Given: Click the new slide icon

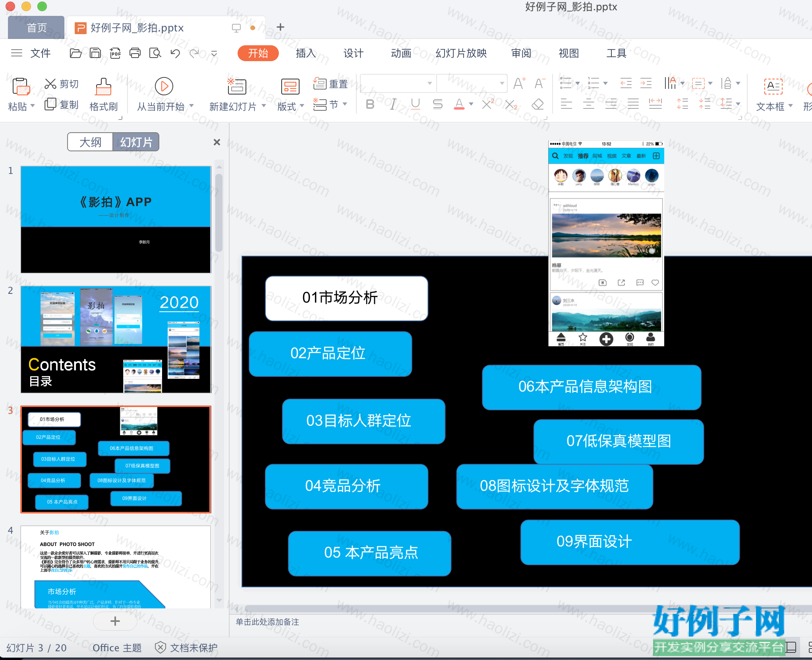Looking at the screenshot, I should click(237, 86).
